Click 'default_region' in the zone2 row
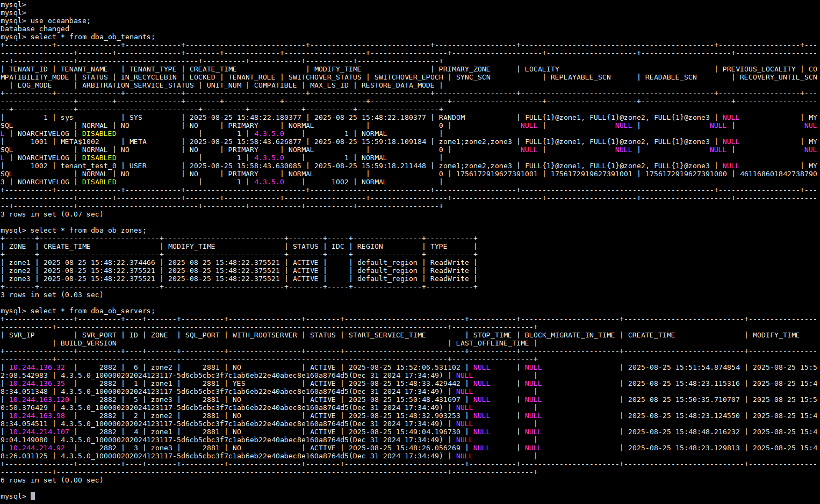 point(387,271)
